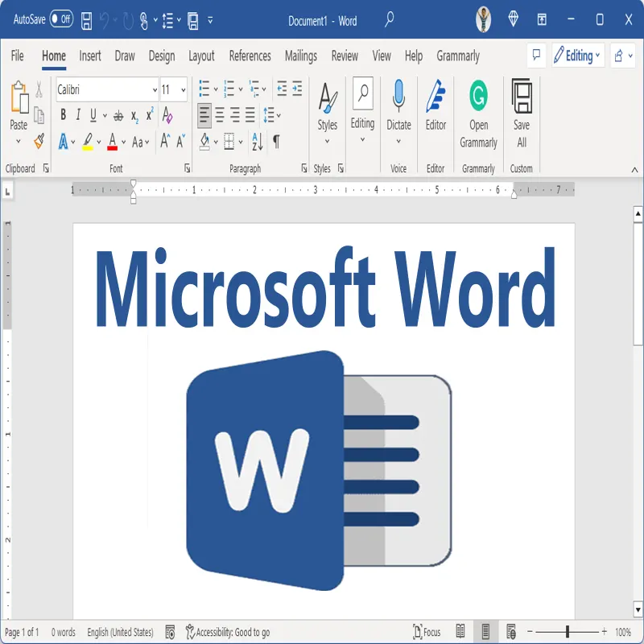The width and height of the screenshot is (644, 644).
Task: Toggle Align Left
Action: tap(204, 115)
